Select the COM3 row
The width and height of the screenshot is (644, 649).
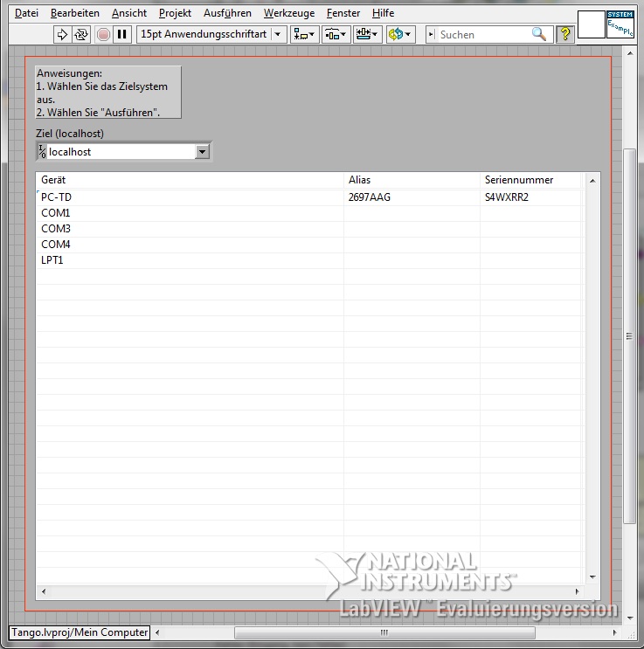310,229
